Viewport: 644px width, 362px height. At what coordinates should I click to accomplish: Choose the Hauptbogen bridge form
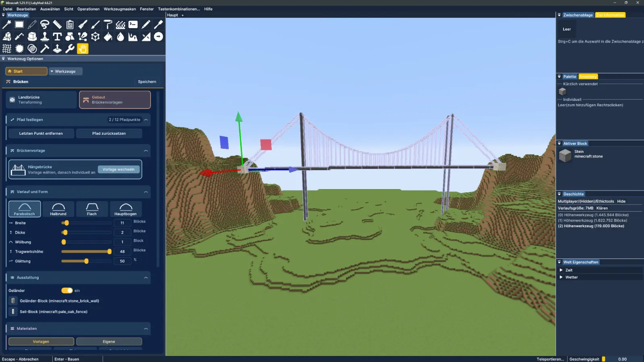tap(126, 209)
